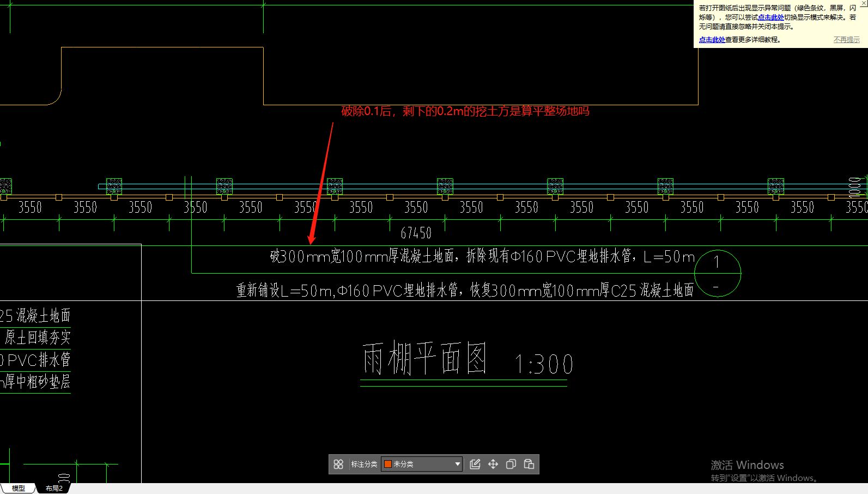Viewport: 868px width, 494px height.
Task: Select the 67450 total dimension text
Action: [416, 233]
